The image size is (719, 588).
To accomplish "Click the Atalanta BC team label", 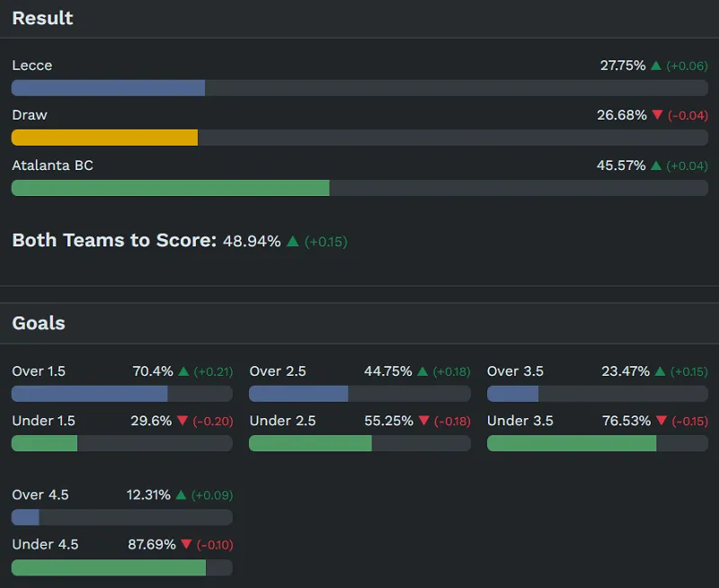I will coord(52,165).
